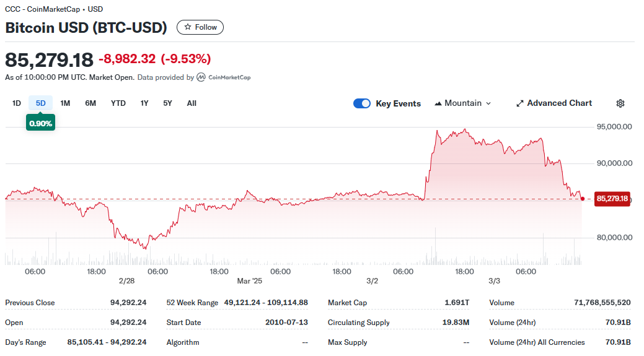Click the Max Supply label
This screenshot has height=356, width=644.
coord(348,342)
